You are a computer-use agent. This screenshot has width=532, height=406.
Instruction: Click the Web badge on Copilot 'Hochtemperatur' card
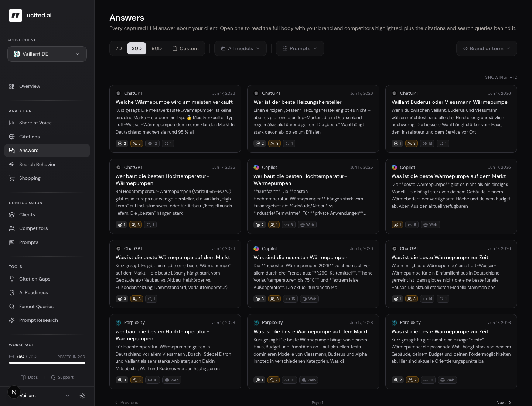(307, 225)
